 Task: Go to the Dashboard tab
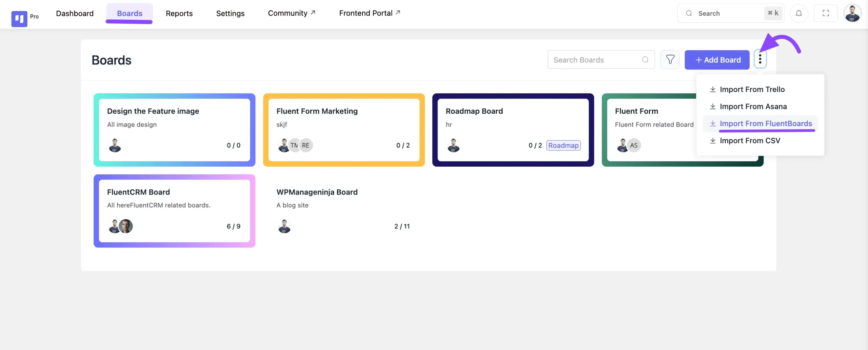[x=75, y=13]
